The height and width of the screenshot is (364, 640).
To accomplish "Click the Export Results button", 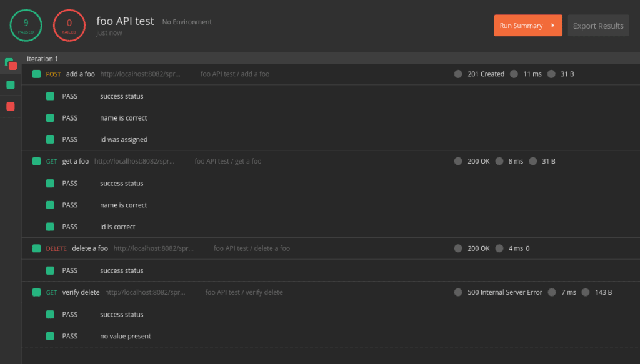I will [x=597, y=26].
